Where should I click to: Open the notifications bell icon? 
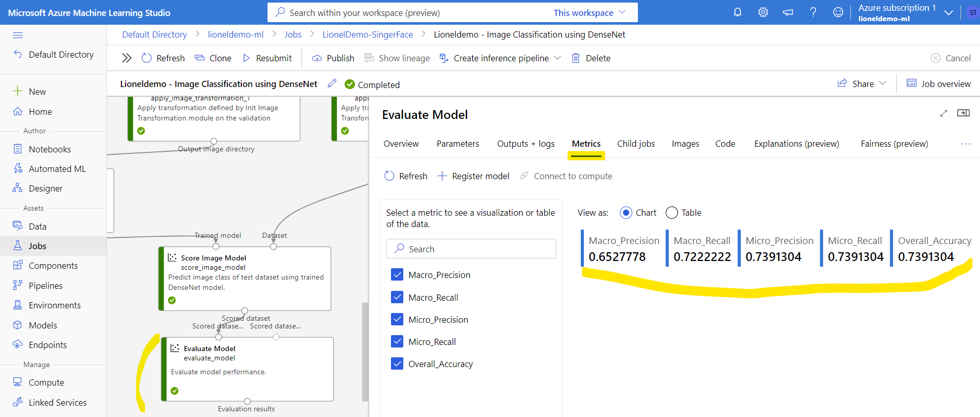pos(737,12)
